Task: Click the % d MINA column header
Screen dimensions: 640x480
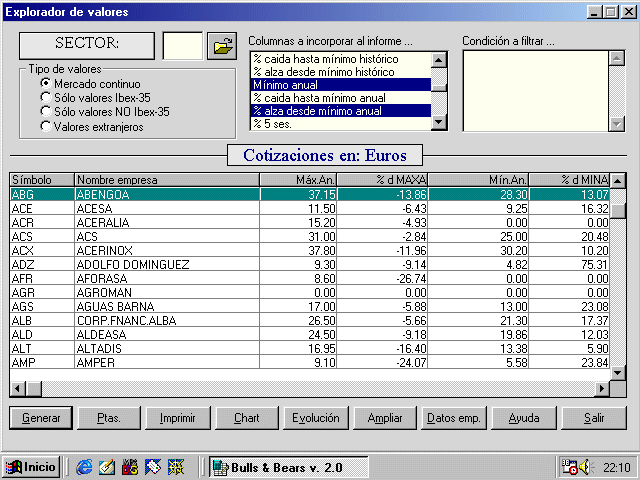Action: tap(569, 180)
